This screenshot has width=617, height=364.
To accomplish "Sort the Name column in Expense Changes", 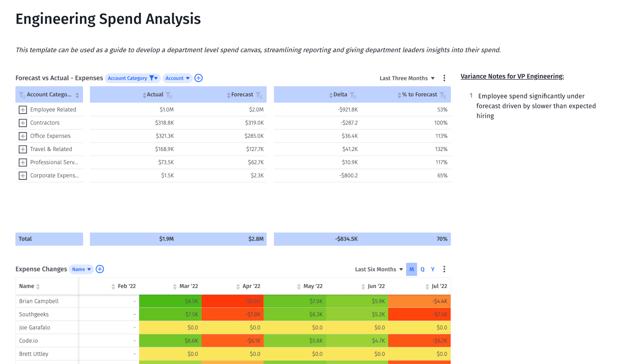I will click(37, 286).
